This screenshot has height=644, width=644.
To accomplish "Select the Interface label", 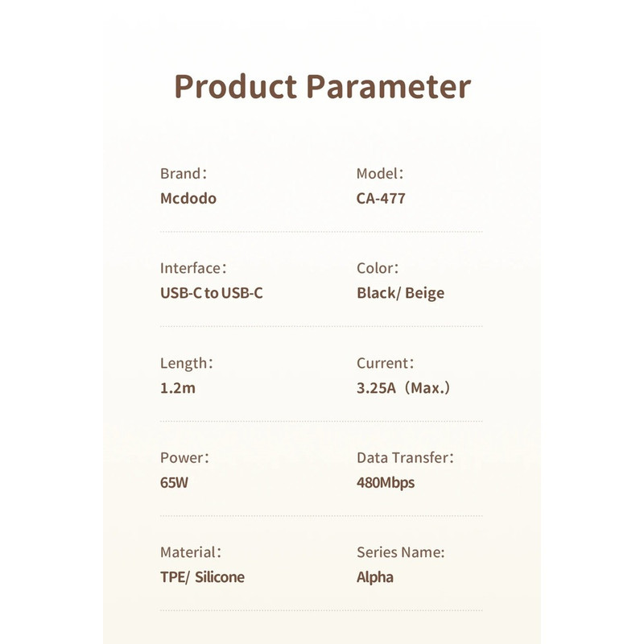I will [193, 268].
